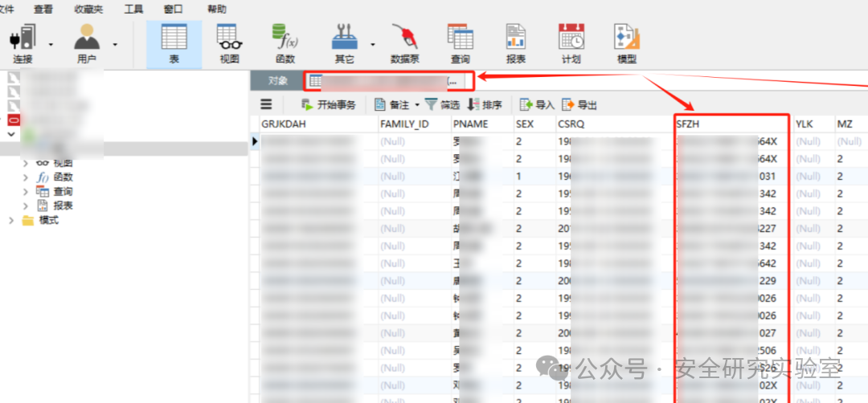Click the SFZH column header

(x=732, y=124)
